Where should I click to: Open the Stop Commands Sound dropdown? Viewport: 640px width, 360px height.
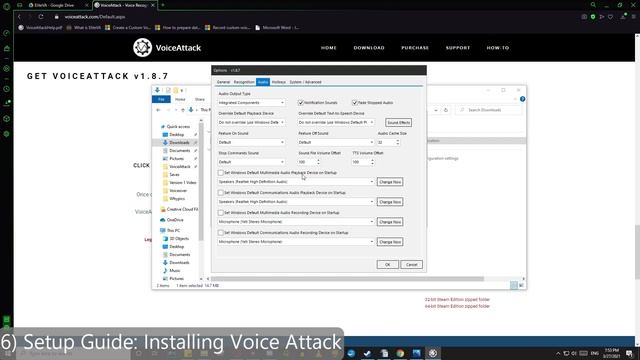click(x=251, y=162)
